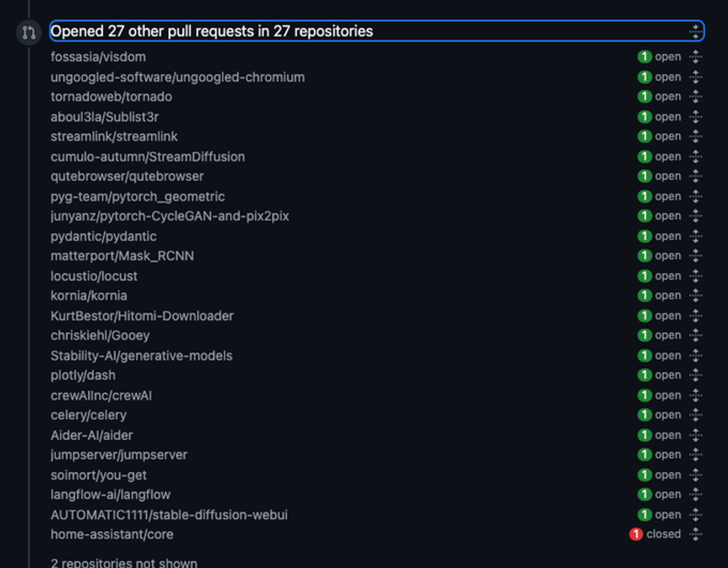Expand the aboul3la/Sublist3r row toggle
This screenshot has height=568, width=728.
[695, 117]
